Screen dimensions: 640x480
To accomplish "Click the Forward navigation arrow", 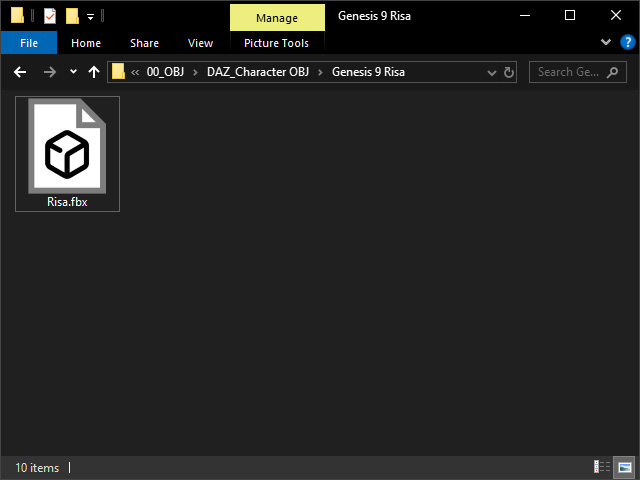I will tap(50, 72).
